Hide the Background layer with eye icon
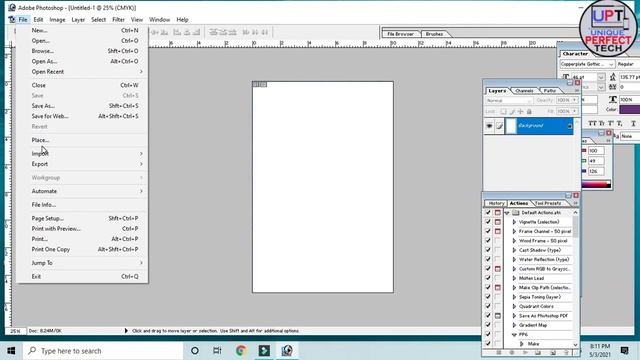Image resolution: width=640 pixels, height=360 pixels. [x=489, y=126]
